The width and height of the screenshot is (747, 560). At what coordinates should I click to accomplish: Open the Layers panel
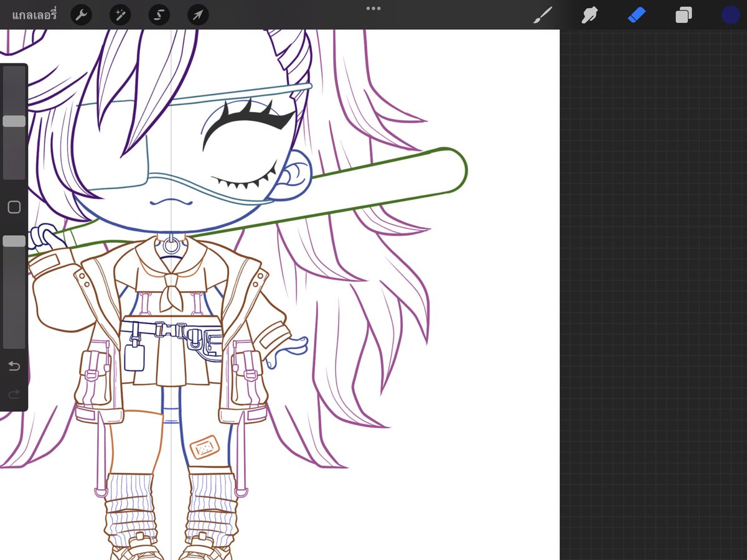(684, 15)
